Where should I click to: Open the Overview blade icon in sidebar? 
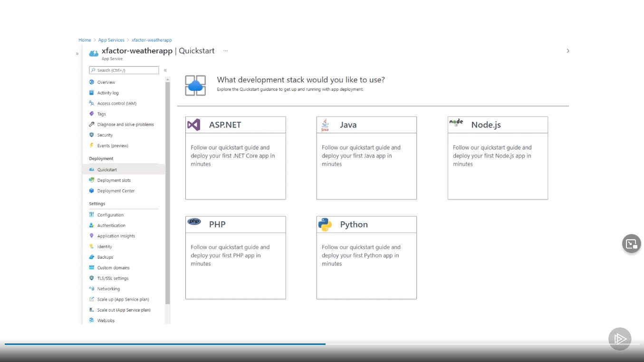click(91, 82)
